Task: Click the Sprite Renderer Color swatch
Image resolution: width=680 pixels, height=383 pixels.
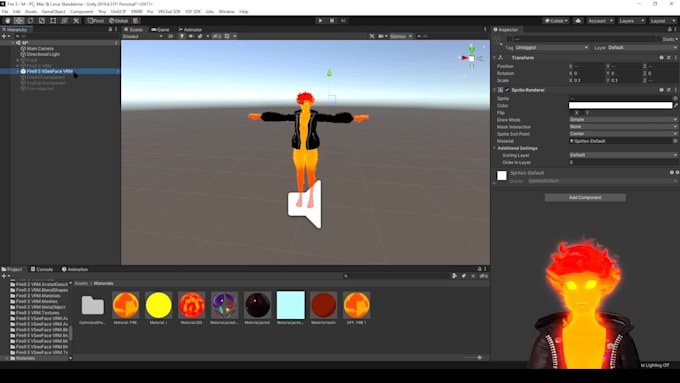Action: (620, 105)
